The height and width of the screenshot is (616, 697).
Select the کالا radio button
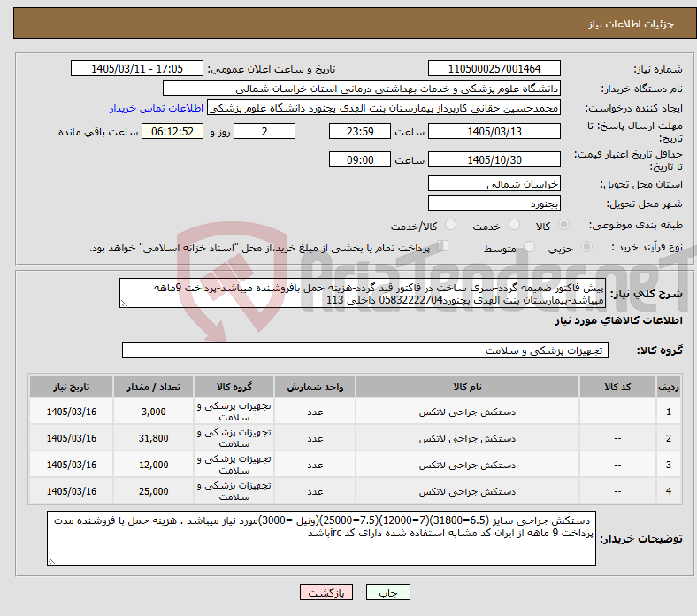[x=563, y=225]
